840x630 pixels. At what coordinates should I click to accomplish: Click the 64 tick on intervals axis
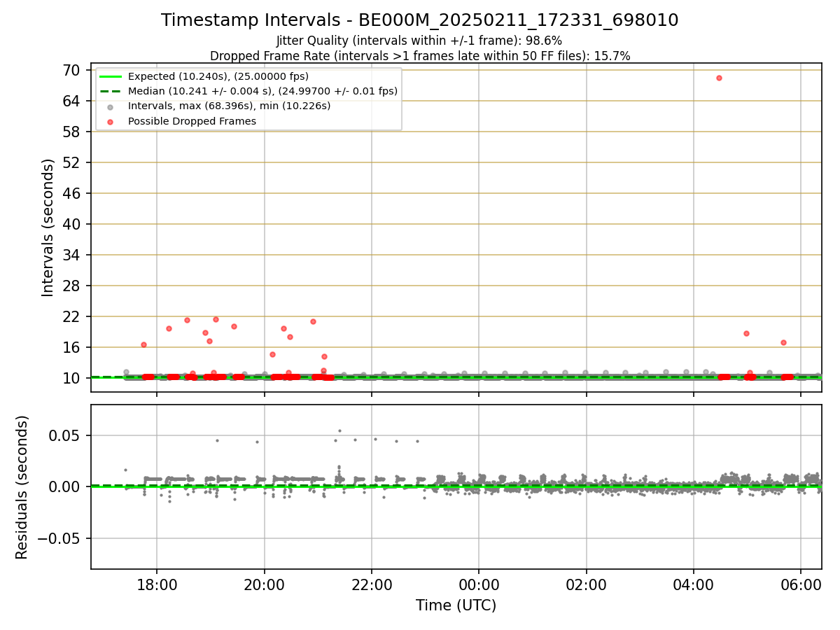[73, 101]
